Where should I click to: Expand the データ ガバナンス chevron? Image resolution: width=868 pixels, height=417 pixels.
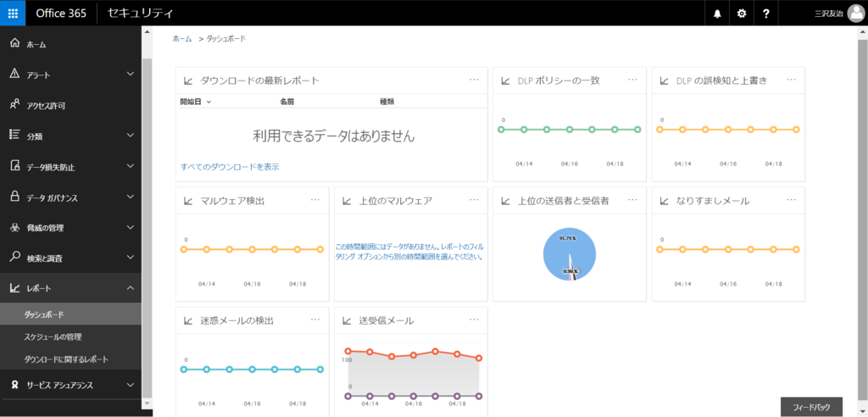coord(131,196)
